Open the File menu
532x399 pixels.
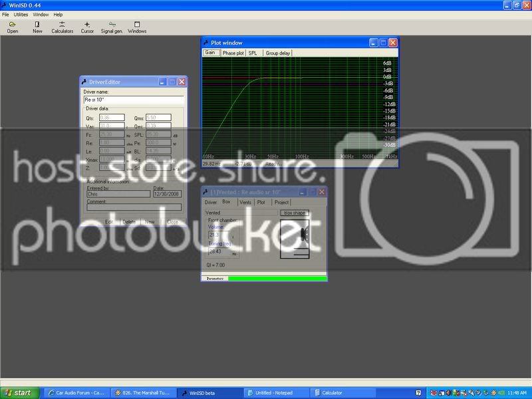point(5,15)
